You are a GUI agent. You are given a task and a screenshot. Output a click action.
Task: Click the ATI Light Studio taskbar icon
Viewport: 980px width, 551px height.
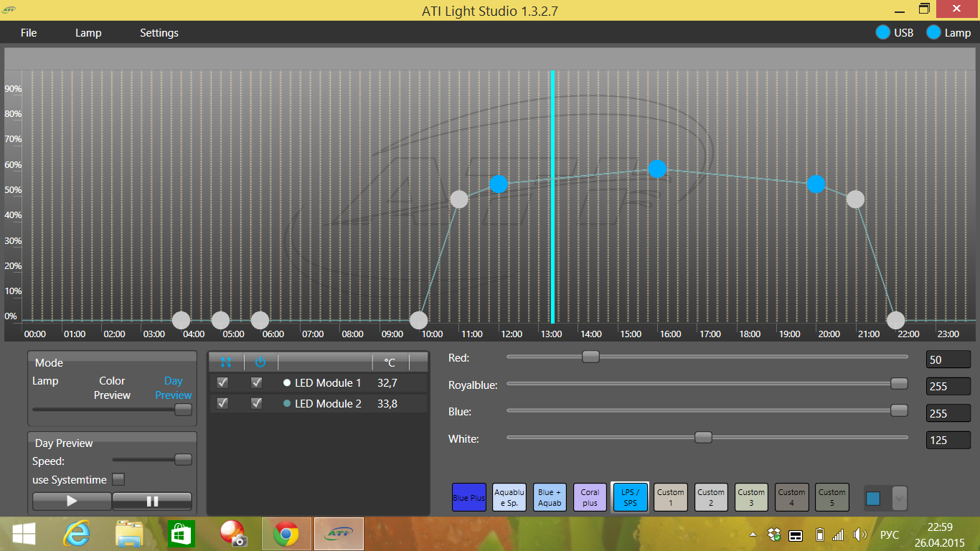pyautogui.click(x=339, y=534)
